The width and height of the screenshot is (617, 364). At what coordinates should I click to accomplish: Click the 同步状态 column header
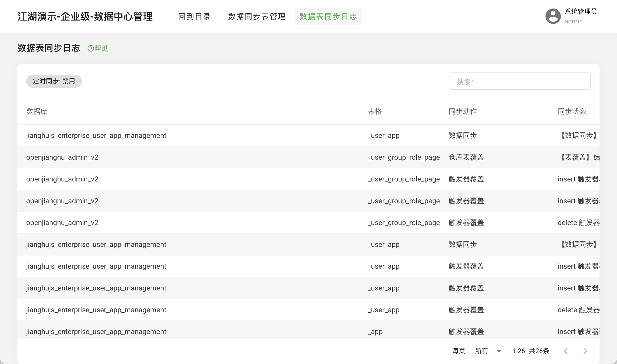tap(572, 111)
